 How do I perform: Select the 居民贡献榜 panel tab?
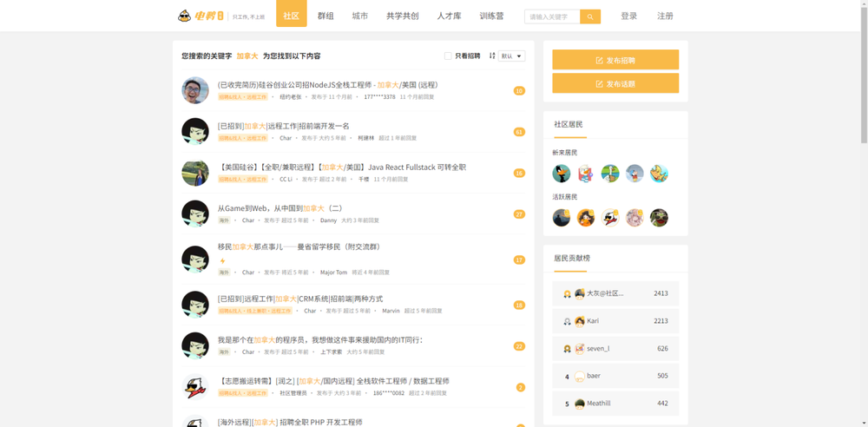(572, 258)
